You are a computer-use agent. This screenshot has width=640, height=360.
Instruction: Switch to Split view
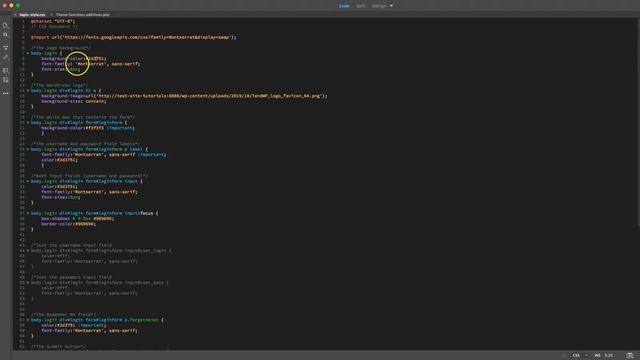[x=361, y=6]
